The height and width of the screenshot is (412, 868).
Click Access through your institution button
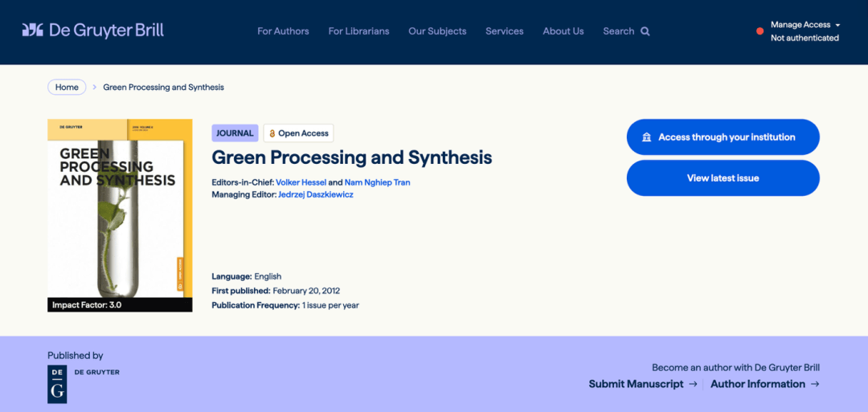(x=723, y=137)
